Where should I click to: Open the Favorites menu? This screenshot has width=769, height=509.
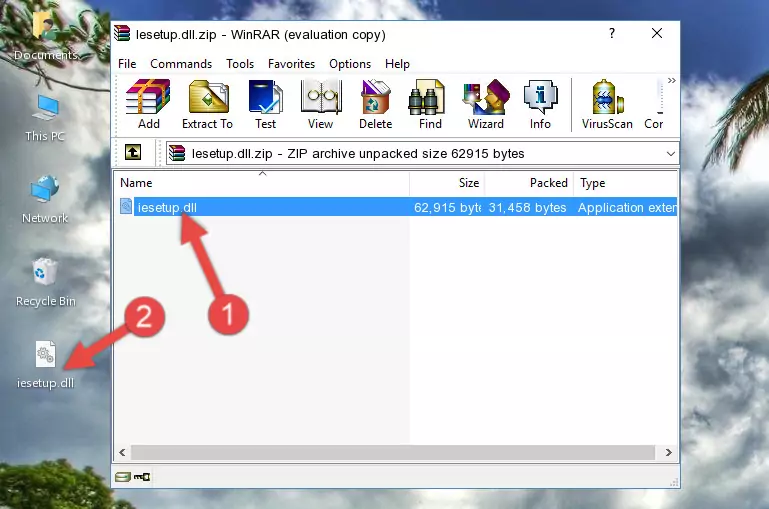291,64
